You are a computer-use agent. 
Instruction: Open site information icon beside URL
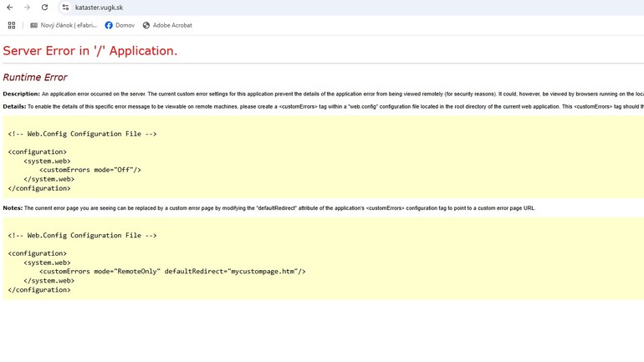[x=65, y=8]
